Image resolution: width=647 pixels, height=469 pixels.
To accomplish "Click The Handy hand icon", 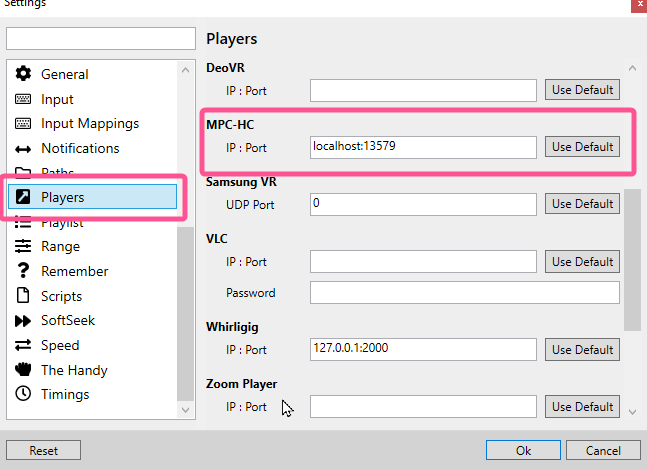I will pyautogui.click(x=23, y=369).
